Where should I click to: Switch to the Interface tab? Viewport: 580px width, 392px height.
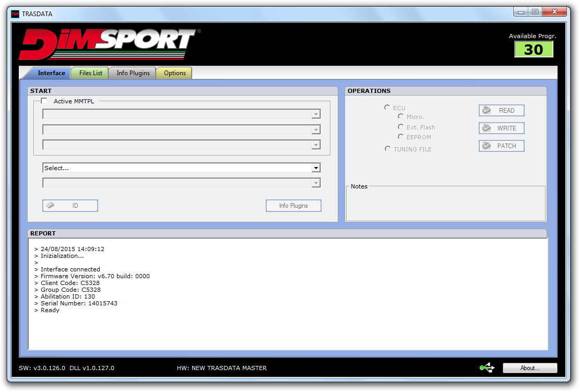click(x=51, y=73)
